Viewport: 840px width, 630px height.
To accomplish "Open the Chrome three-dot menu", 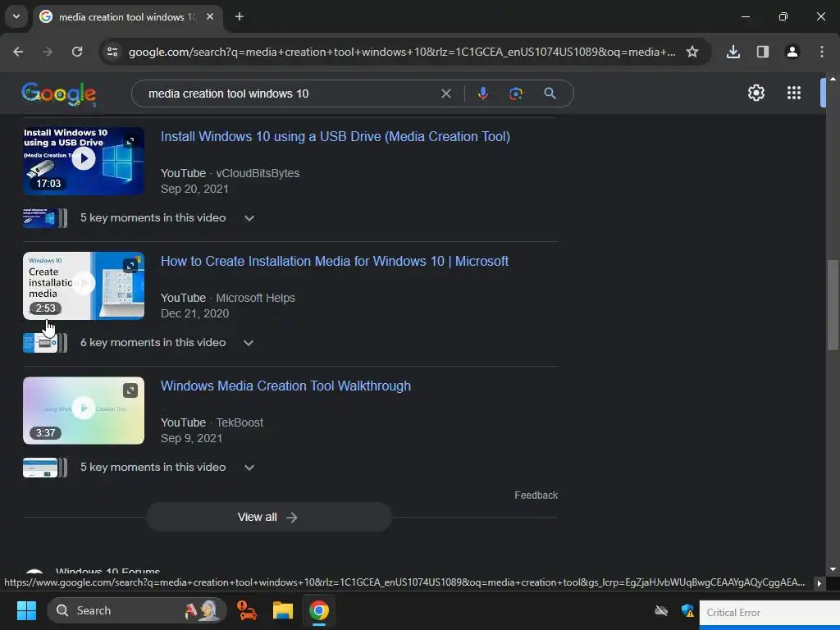I will 821,52.
